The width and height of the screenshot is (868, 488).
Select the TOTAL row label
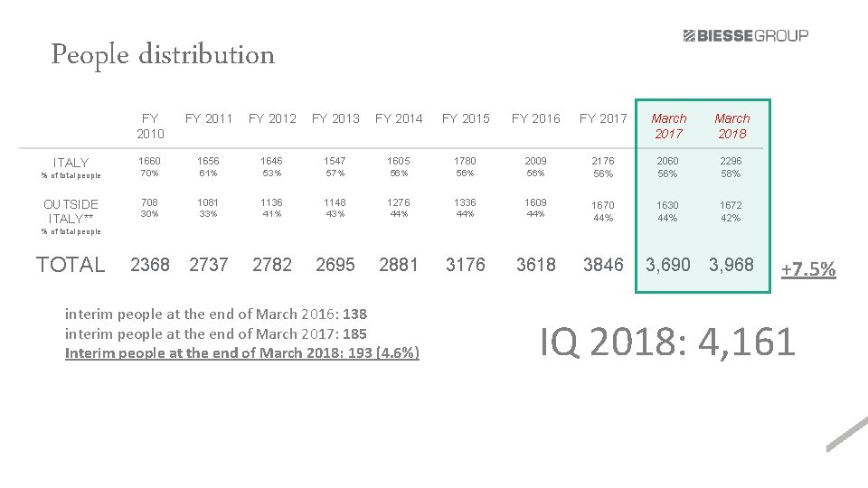point(71,265)
